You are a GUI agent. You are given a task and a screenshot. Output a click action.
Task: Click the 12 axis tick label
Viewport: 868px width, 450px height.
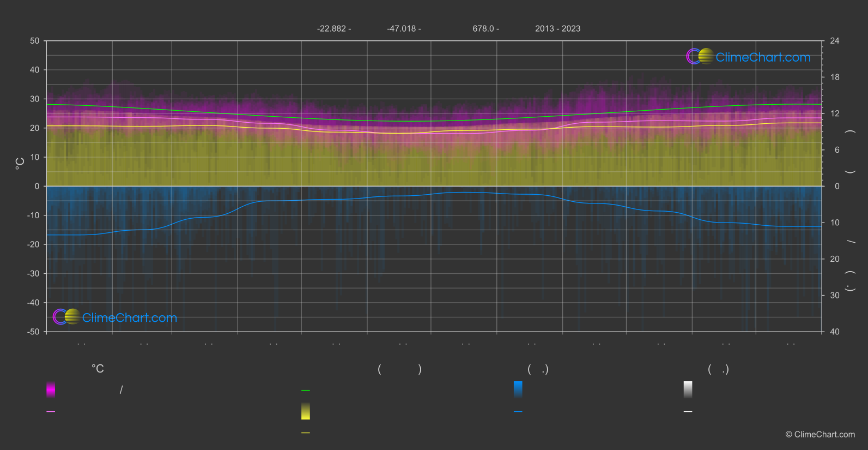click(834, 113)
